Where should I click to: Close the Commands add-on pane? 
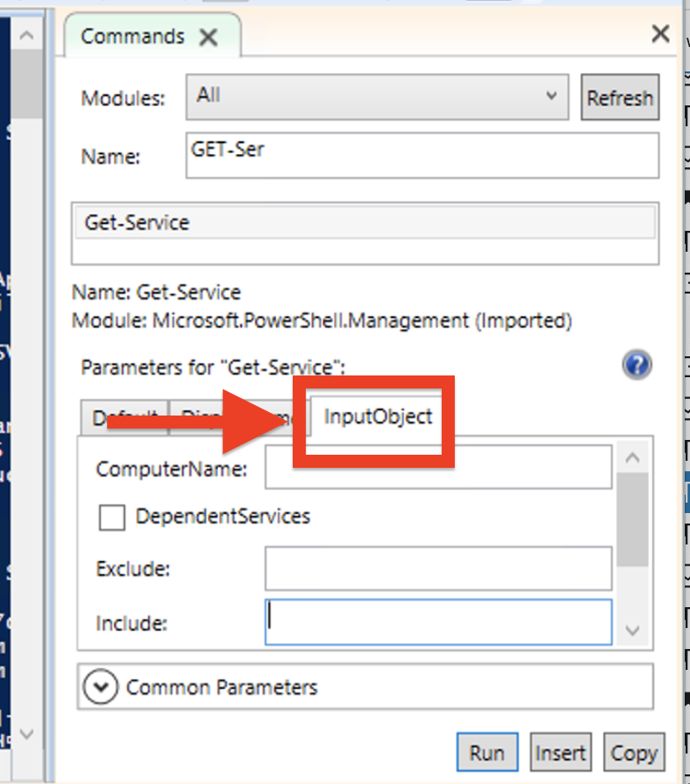point(660,34)
